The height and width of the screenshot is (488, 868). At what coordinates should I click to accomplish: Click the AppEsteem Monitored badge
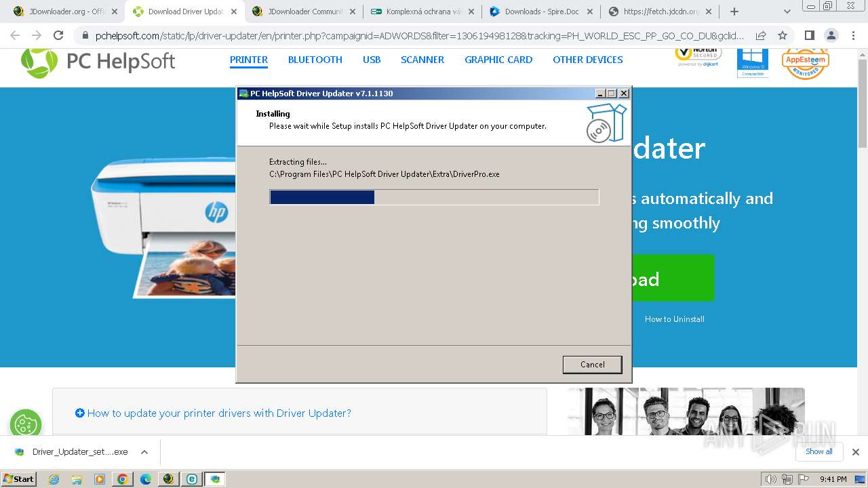tap(805, 63)
